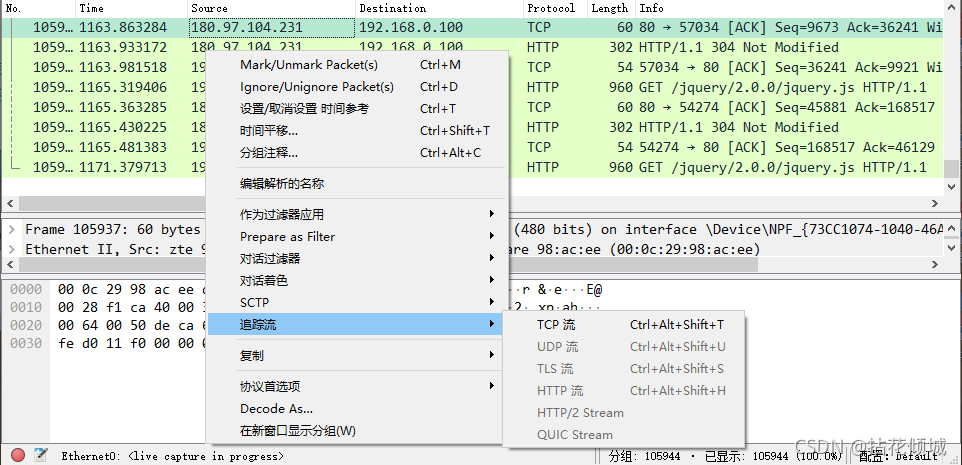Screen dimensions: 962x465
Task: Click the 分组: 105944 status bar entry
Action: [647, 456]
